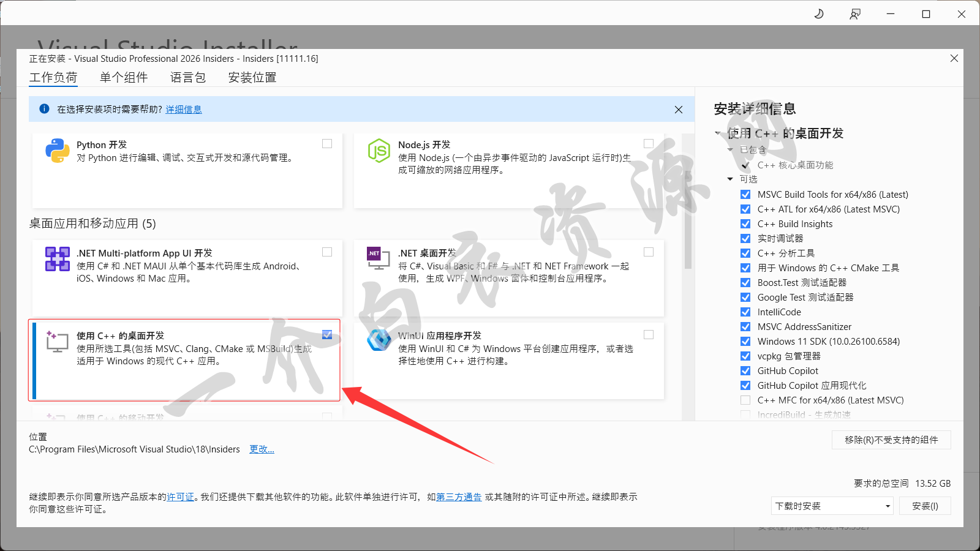Viewport: 980px width, 551px height.
Task: Click the Python development workload icon
Action: (x=57, y=151)
